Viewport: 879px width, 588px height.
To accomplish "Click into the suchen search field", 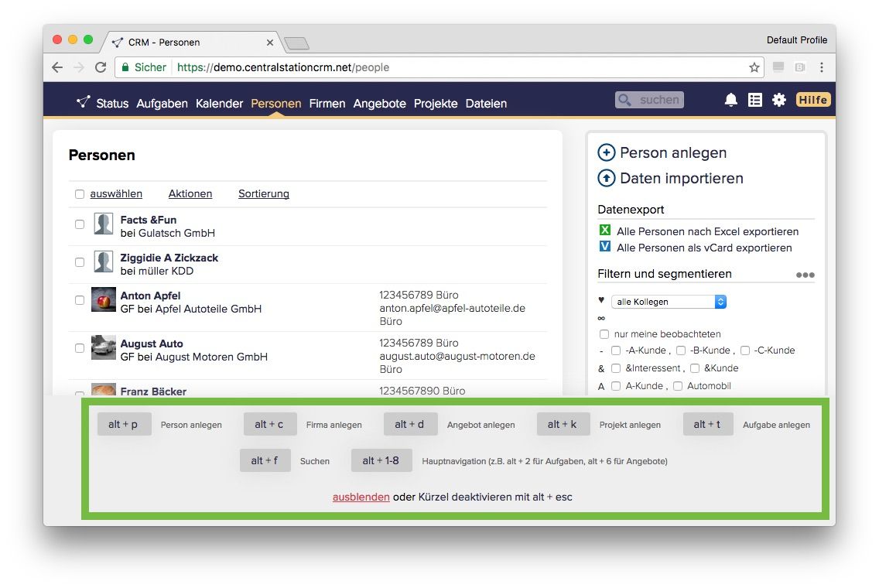I will click(x=650, y=100).
